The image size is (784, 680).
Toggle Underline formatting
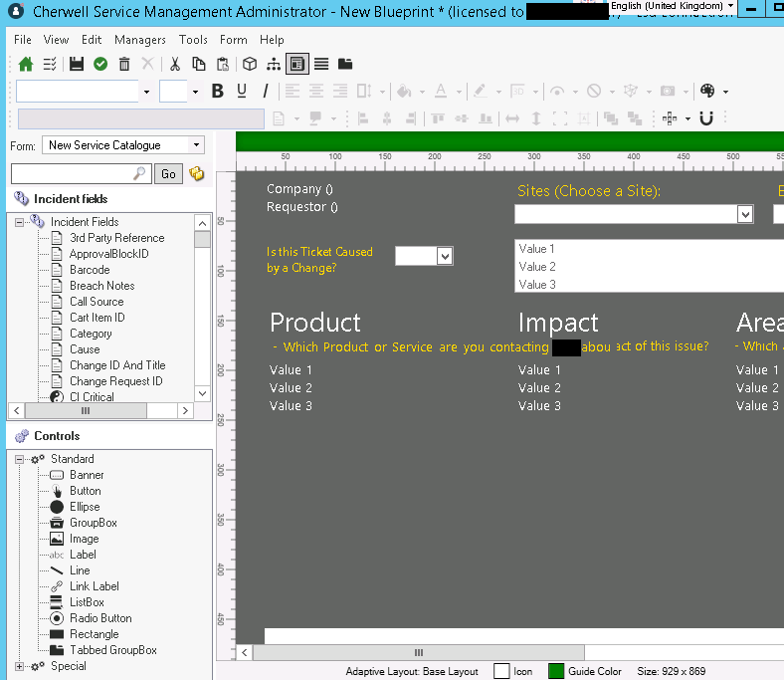(x=242, y=92)
